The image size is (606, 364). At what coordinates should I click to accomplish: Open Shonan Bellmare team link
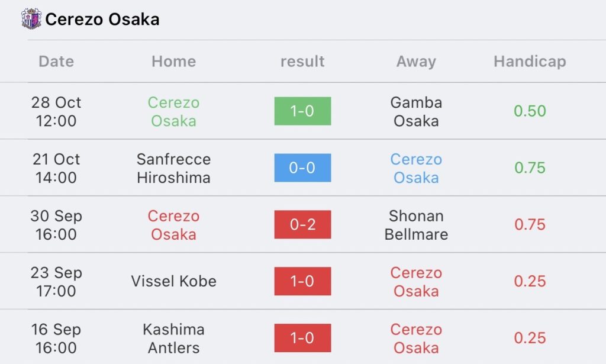[x=416, y=225]
